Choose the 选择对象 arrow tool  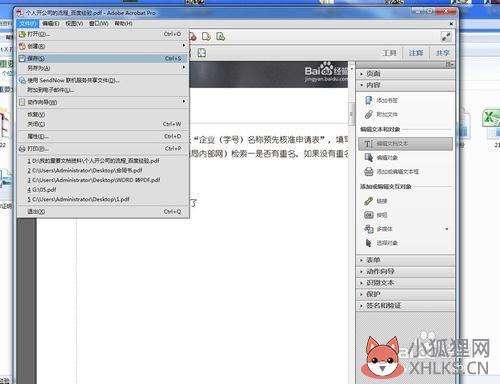368,243
